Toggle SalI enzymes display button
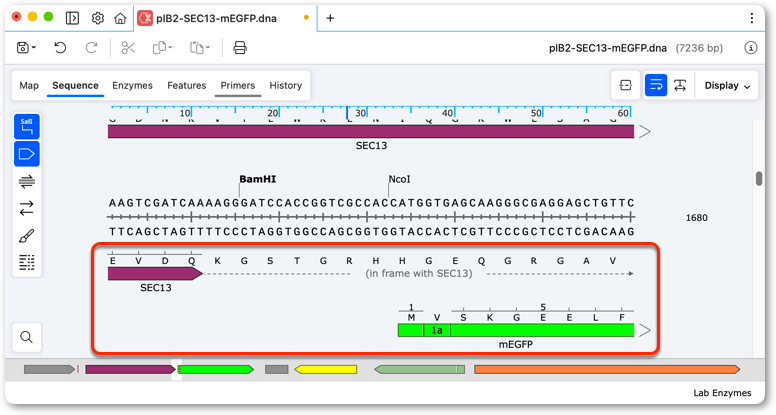Image resolution: width=776 pixels, height=415 pixels. click(27, 127)
